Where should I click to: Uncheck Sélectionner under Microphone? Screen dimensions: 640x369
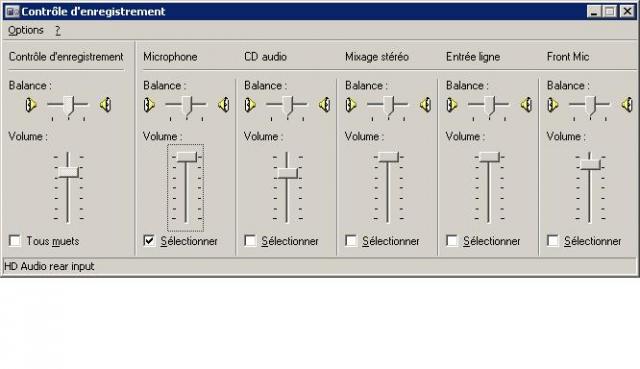pyautogui.click(x=149, y=241)
